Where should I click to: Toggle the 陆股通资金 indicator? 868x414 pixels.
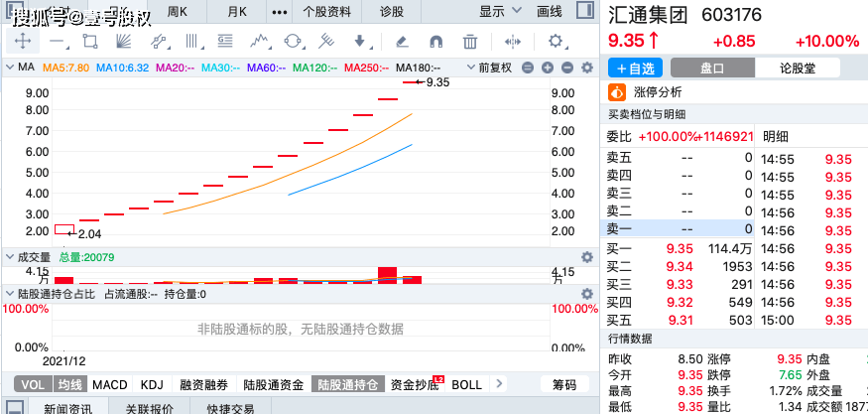274,384
